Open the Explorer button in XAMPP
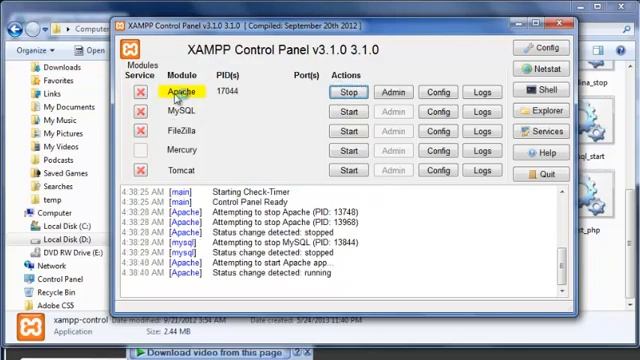The width and height of the screenshot is (640, 360). click(541, 111)
